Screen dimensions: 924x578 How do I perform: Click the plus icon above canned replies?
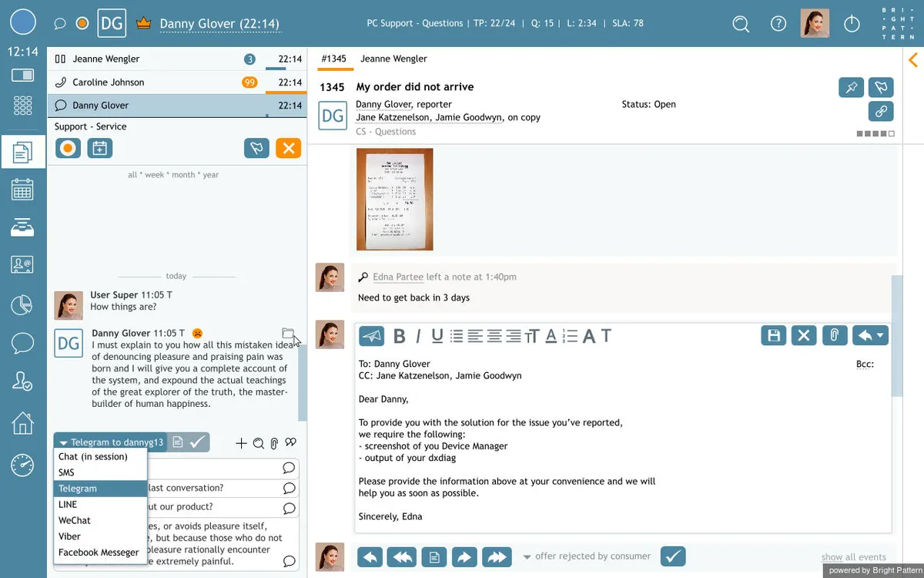click(241, 443)
